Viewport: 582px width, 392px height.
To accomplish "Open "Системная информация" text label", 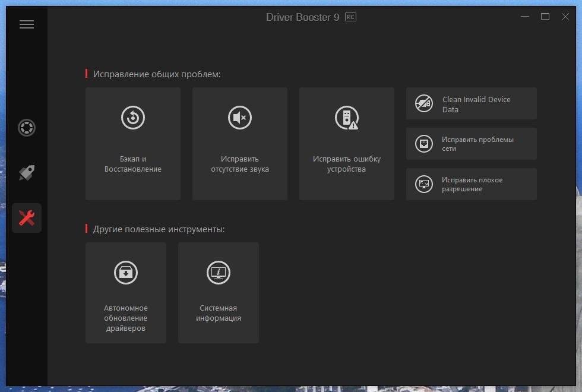I will [x=219, y=313].
